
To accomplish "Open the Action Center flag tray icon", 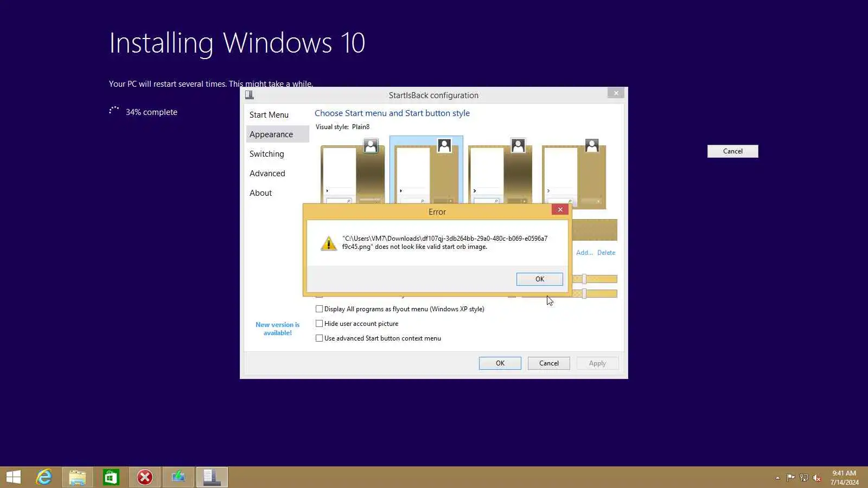I will point(790,478).
